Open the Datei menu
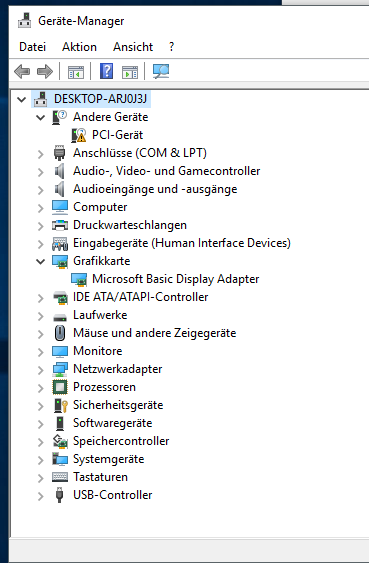Image resolution: width=369 pixels, height=563 pixels. 32,47
